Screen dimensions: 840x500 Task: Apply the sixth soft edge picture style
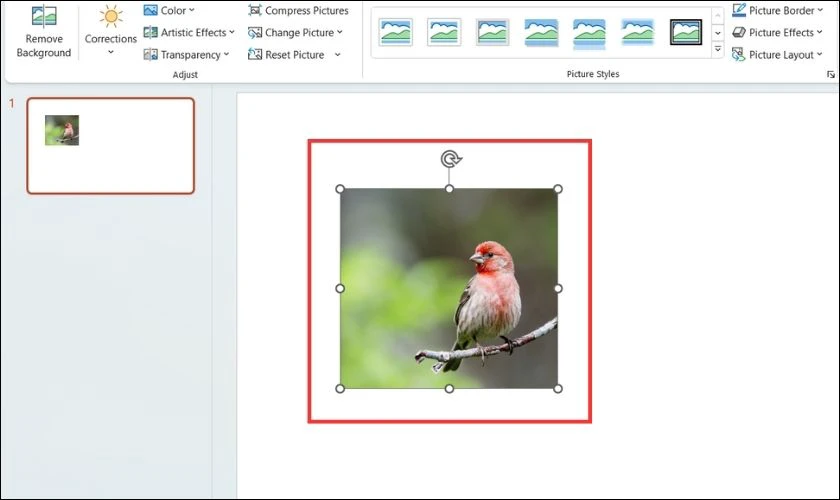coord(638,32)
